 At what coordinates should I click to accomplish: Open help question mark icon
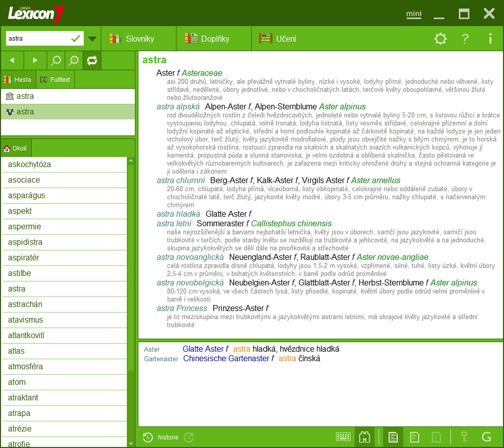(x=465, y=39)
